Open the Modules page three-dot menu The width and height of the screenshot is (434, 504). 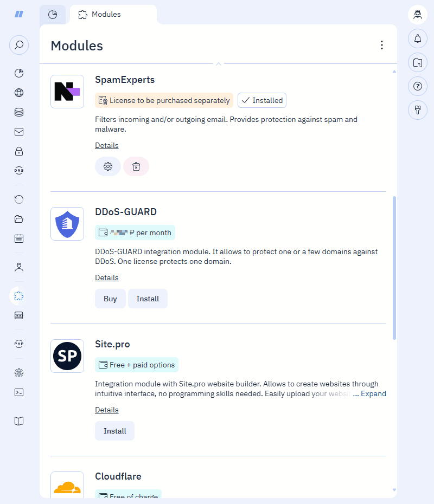(x=382, y=45)
